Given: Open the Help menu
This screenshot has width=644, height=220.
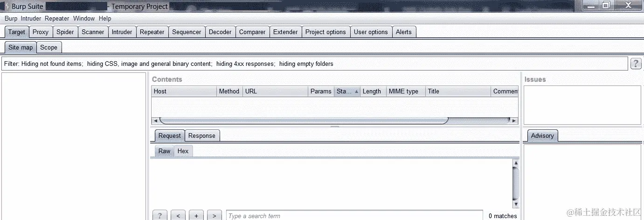Looking at the screenshot, I should [x=105, y=18].
